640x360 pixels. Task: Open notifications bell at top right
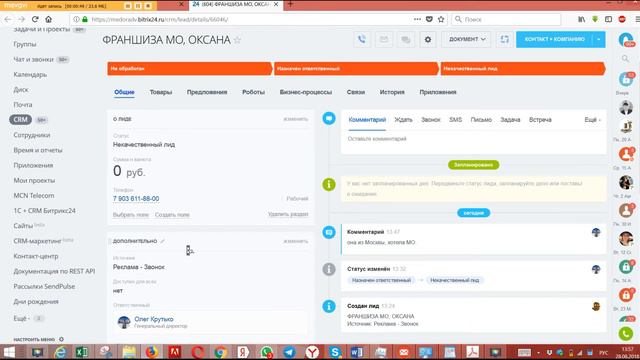626,40
